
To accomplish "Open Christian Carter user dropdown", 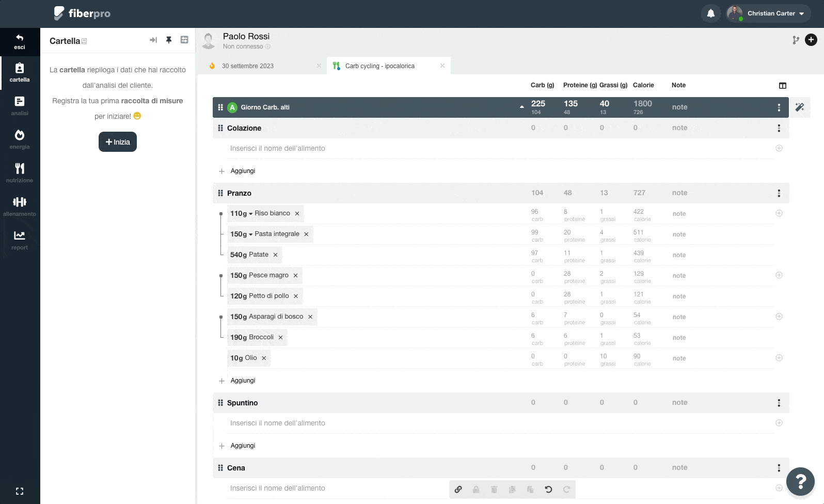I will pyautogui.click(x=768, y=13).
